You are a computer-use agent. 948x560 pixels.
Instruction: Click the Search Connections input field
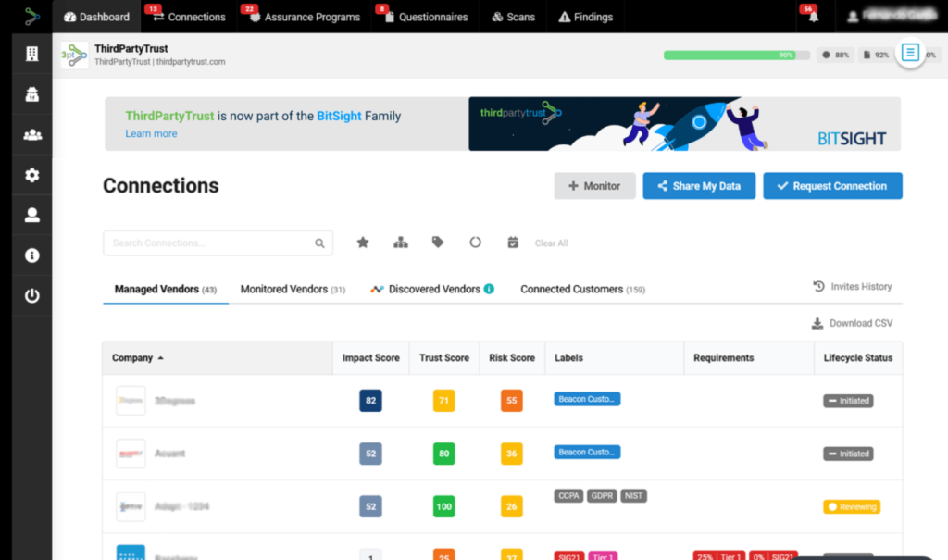click(x=211, y=243)
